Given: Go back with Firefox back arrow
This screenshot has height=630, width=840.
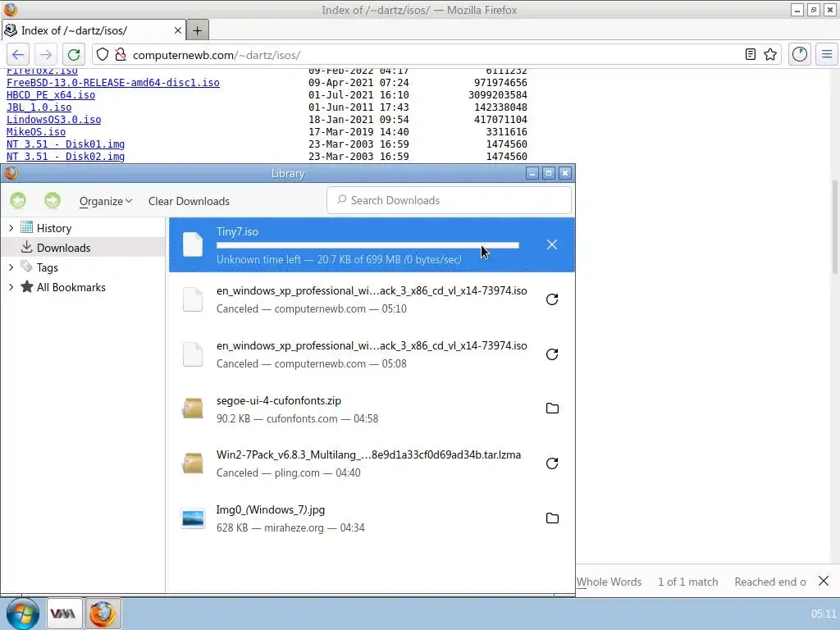Looking at the screenshot, I should click(x=18, y=55).
